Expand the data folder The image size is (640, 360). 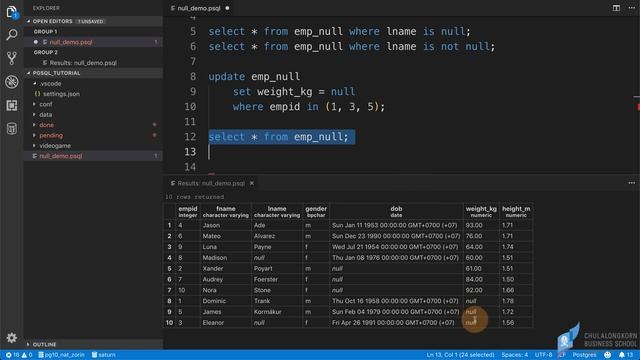point(45,115)
